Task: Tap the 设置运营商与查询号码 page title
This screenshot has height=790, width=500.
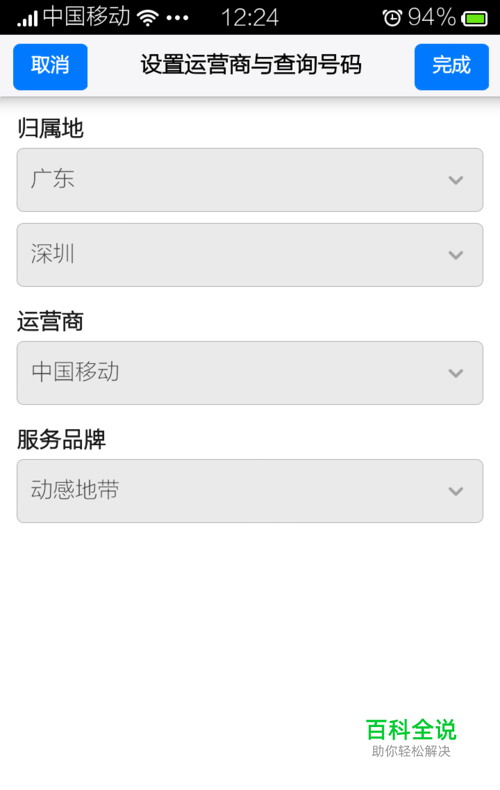Action: (251, 65)
